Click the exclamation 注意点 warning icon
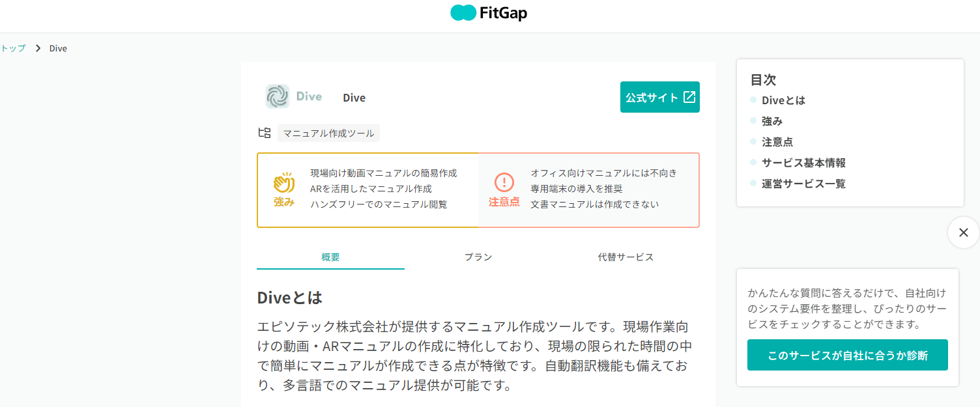 click(x=504, y=182)
